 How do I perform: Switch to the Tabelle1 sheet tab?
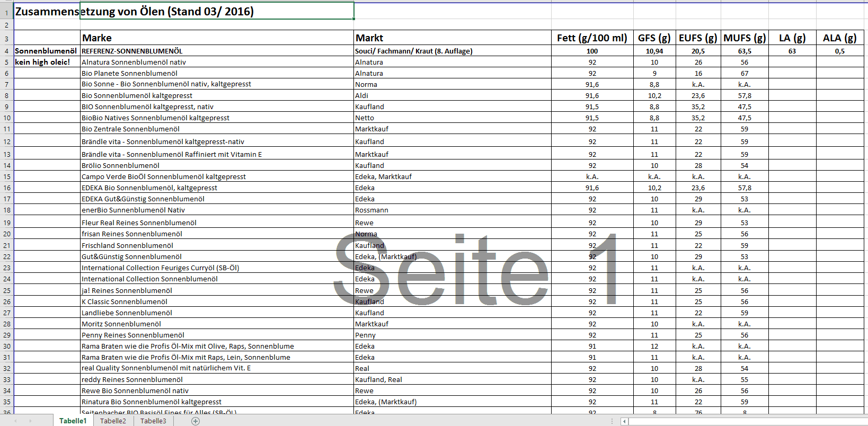pos(73,421)
